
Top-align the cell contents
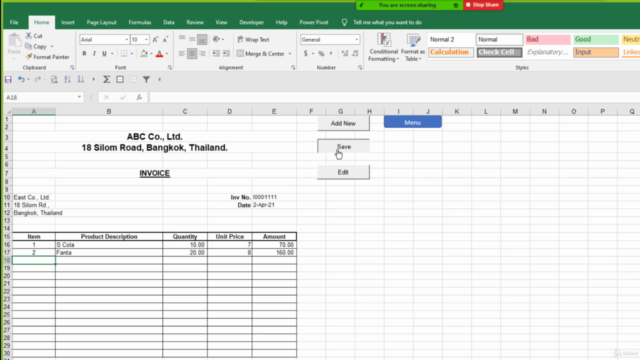point(182,39)
